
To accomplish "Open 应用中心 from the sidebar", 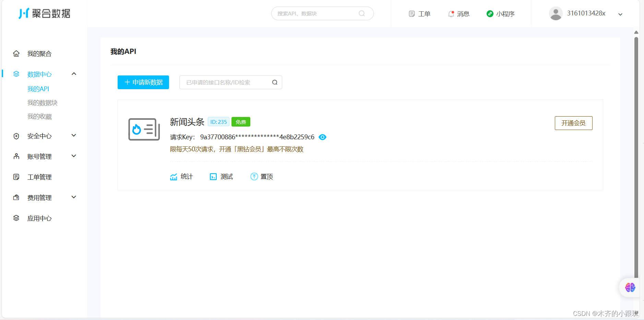I will click(39, 218).
